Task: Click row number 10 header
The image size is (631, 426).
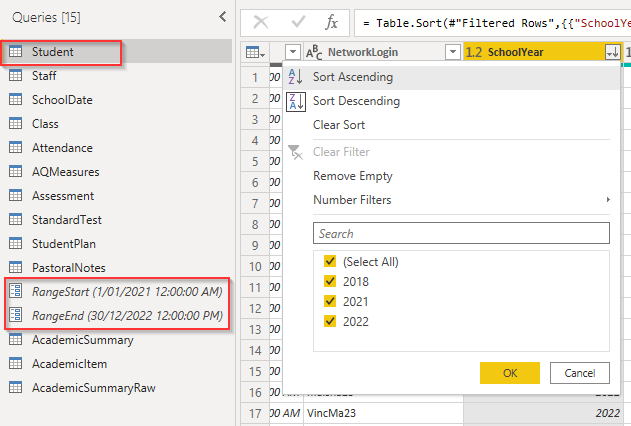Action: (255, 266)
